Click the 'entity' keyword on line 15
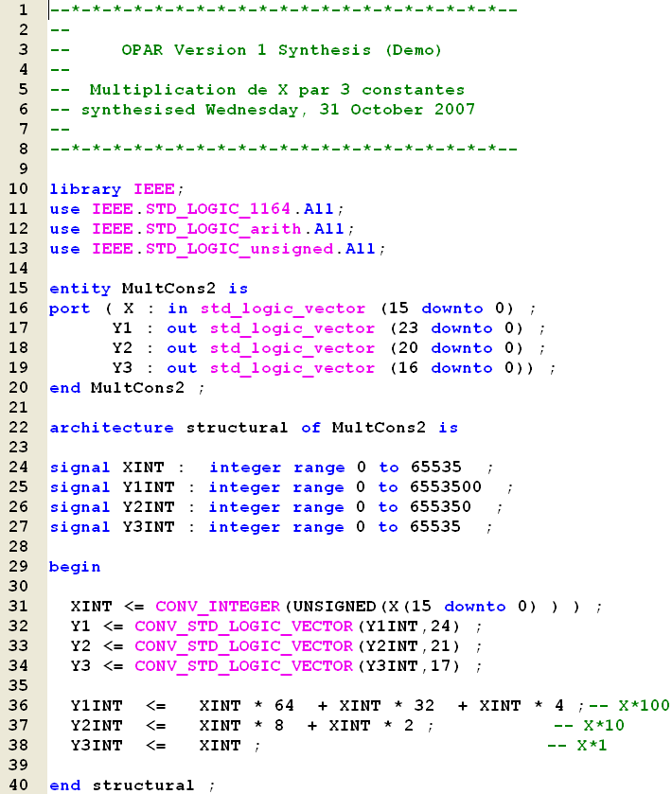Image resolution: width=672 pixels, height=794 pixels. coord(80,289)
